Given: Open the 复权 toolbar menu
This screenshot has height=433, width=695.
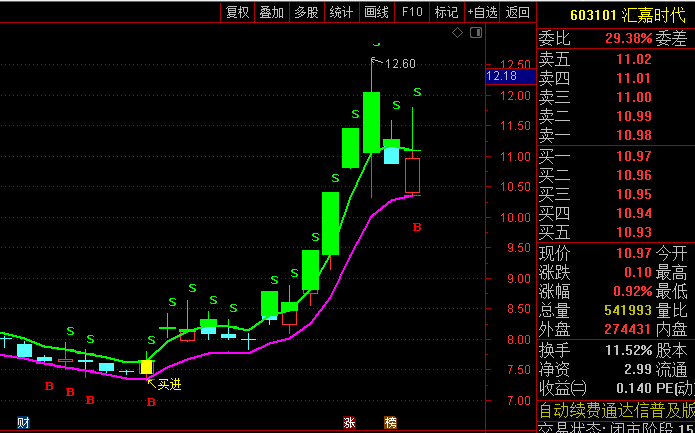Looking at the screenshot, I should [x=238, y=12].
